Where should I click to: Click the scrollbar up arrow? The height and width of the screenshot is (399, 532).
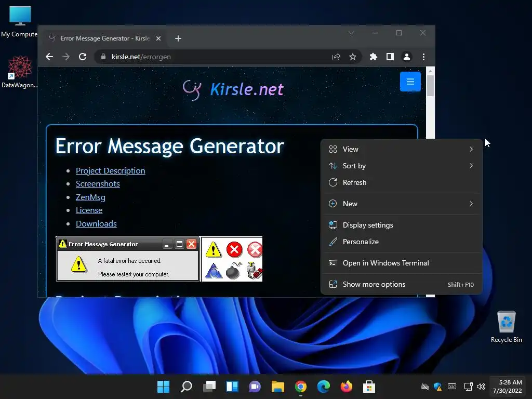[430, 71]
